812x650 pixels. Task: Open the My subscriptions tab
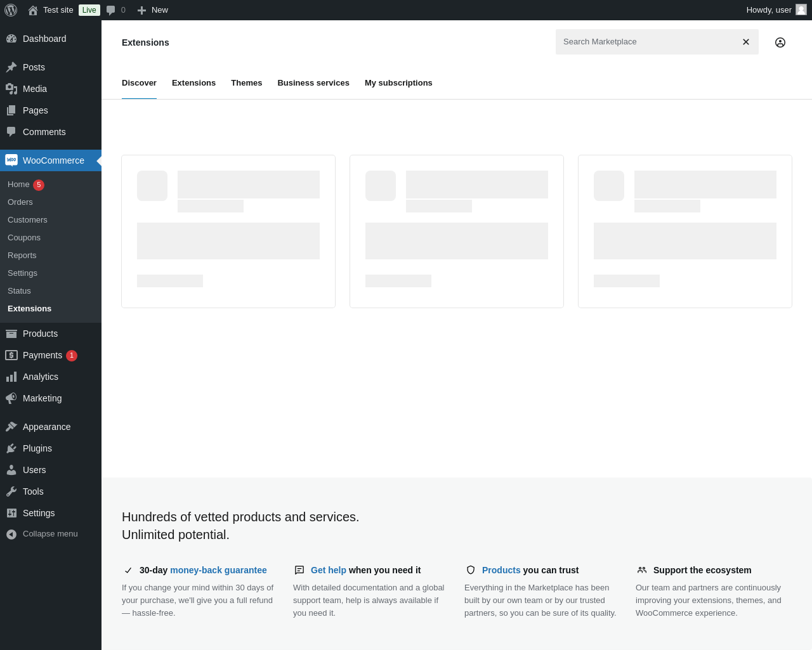point(398,83)
